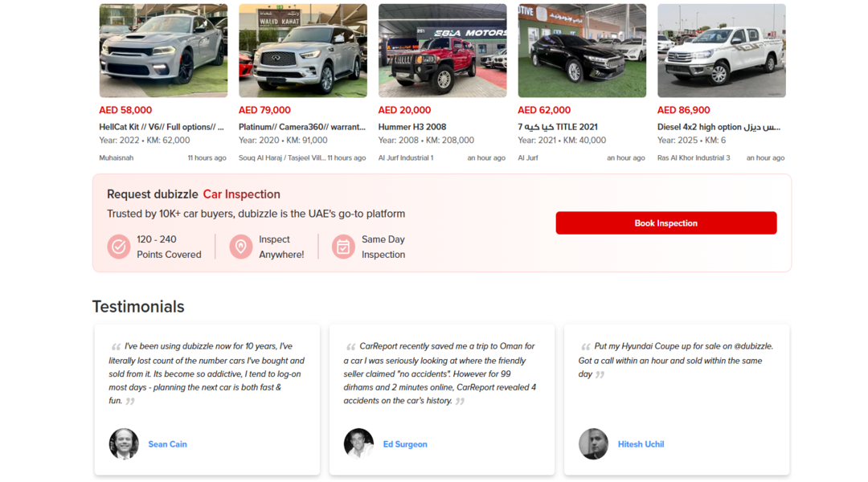This screenshot has height=482, width=868.
Task: Open the Hummer H3 2008 listing title
Action: [412, 127]
